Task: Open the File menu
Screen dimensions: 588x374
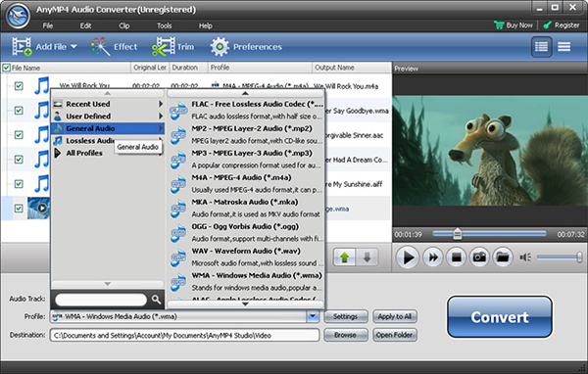Action: 48,25
